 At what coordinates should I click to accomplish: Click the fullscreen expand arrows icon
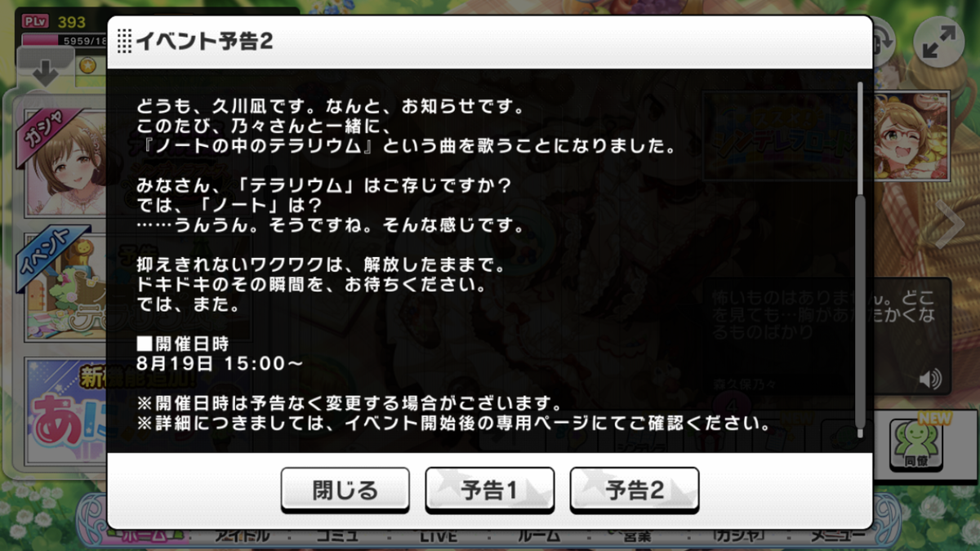pos(939,43)
